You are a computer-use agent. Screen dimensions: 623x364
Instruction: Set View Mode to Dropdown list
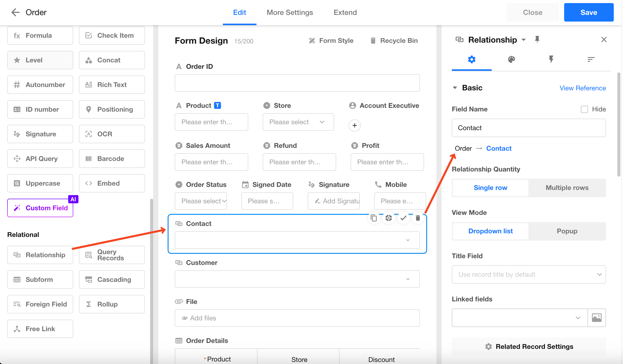click(x=490, y=231)
